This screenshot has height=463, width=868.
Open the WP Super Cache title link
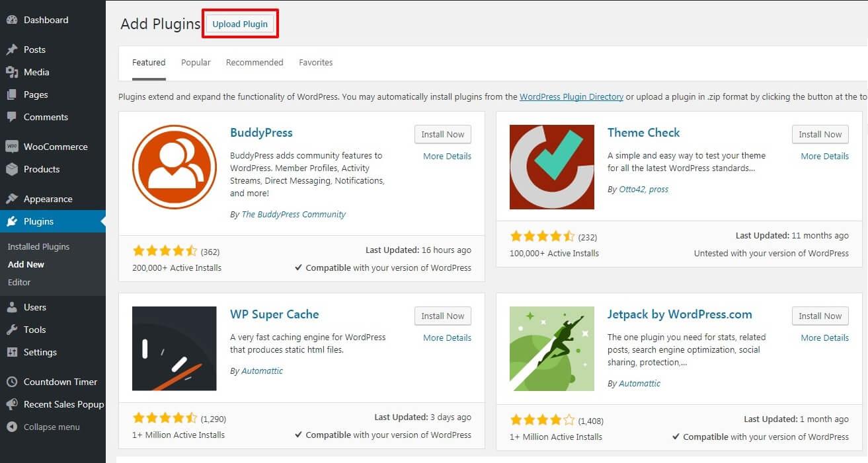click(x=274, y=314)
